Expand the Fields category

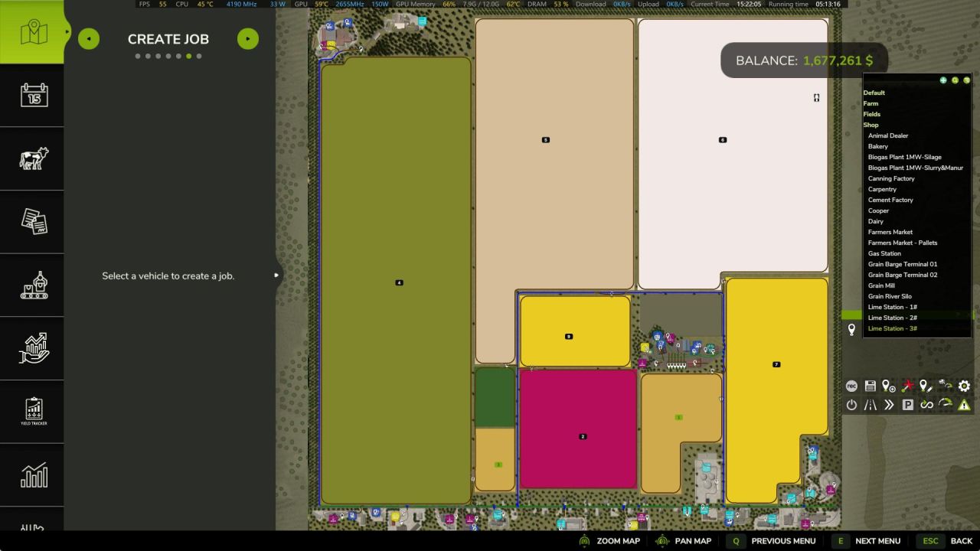click(871, 114)
